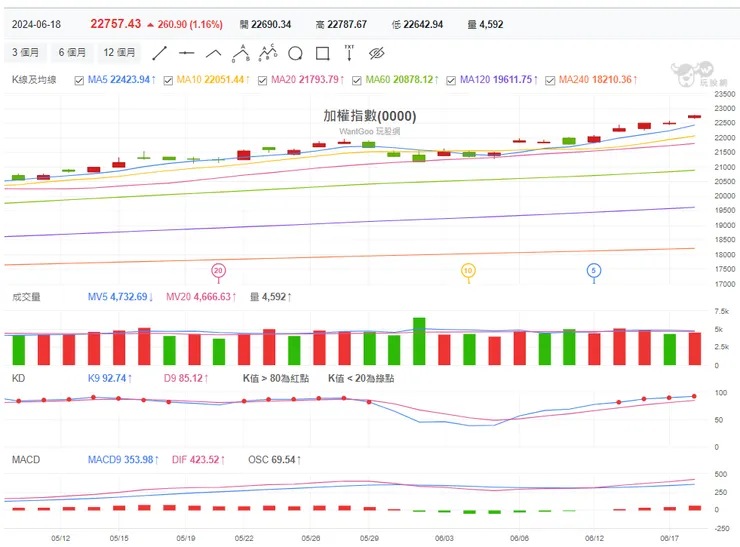This screenshot has width=740, height=547.
Task: Click the OSC 69.54 value
Action: tap(275, 460)
